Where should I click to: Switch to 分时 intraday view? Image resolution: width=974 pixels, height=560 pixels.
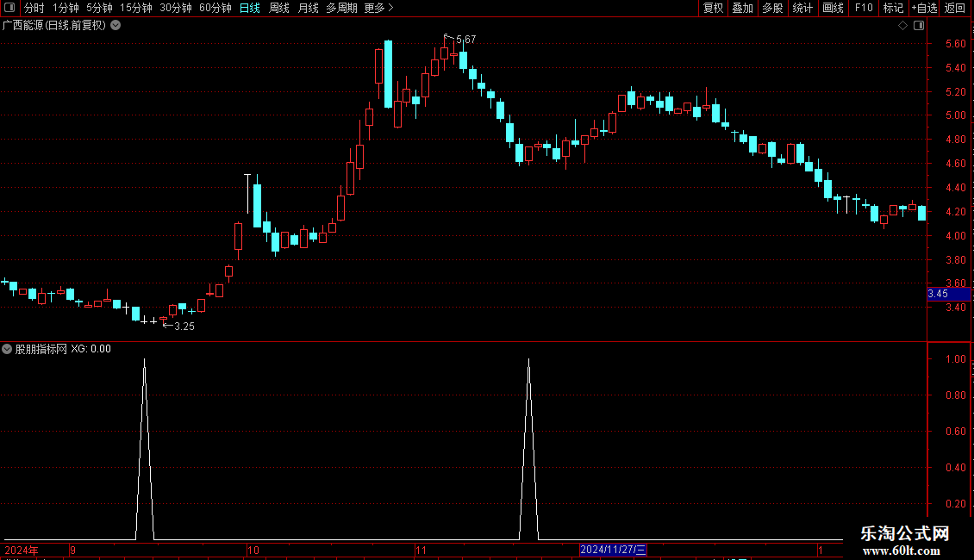point(34,8)
